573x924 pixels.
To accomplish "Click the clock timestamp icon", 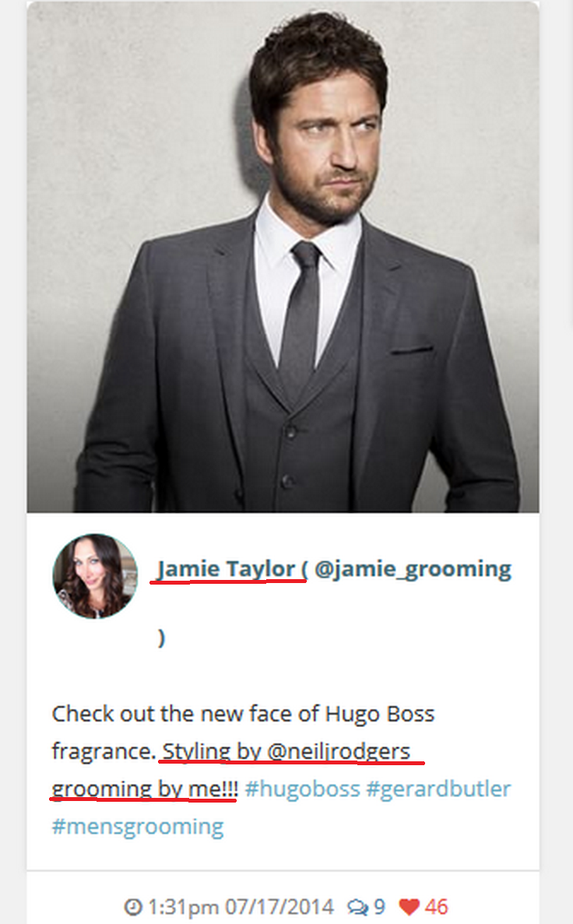I will 133,906.
